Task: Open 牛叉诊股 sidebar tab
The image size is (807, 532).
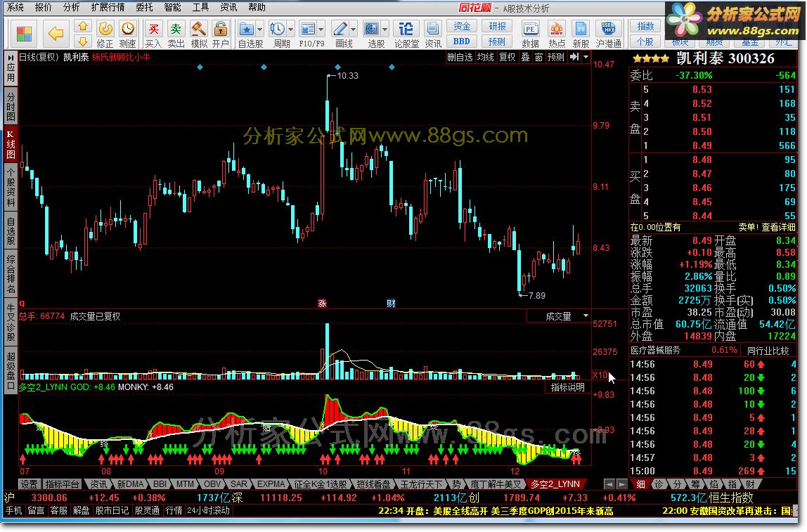Action: (11, 323)
